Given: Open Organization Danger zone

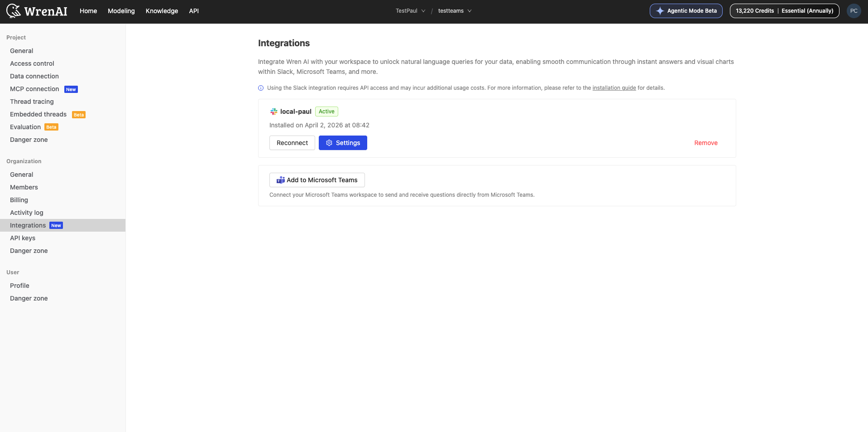Looking at the screenshot, I should point(62,251).
